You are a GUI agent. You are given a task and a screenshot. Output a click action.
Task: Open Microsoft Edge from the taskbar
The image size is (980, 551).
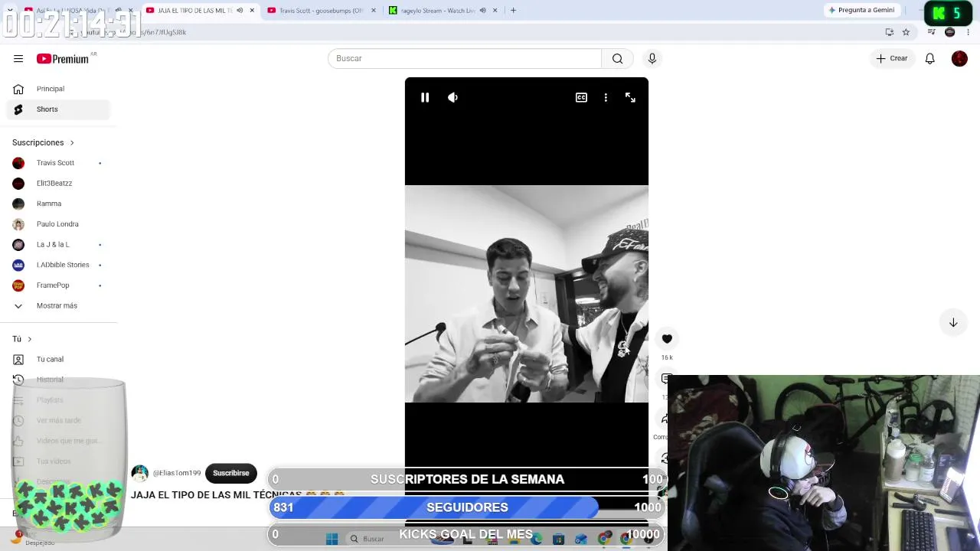click(537, 539)
